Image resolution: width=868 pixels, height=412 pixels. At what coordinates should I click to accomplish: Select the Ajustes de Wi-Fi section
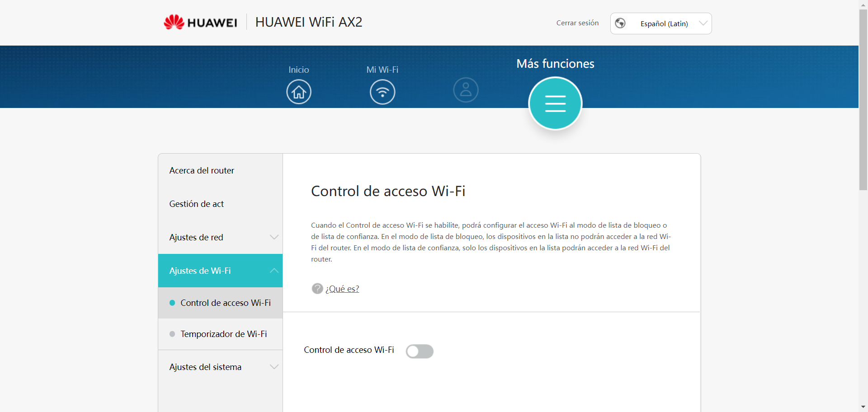tap(220, 271)
